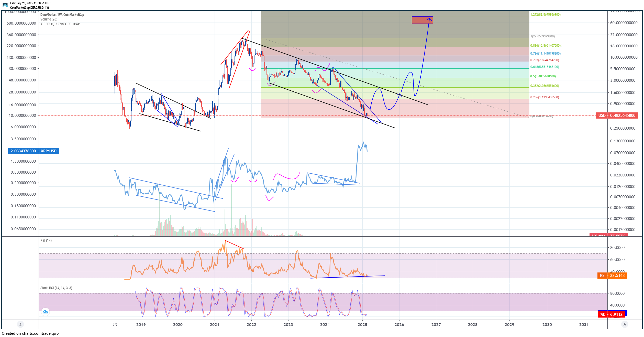Toggle the A auto-scale button

coord(625,324)
